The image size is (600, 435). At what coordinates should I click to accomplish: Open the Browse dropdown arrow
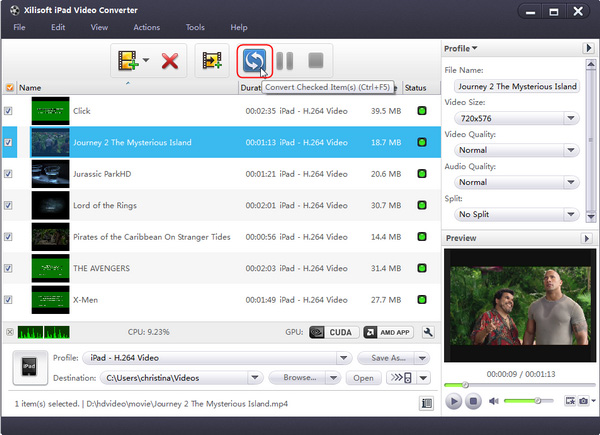click(333, 378)
